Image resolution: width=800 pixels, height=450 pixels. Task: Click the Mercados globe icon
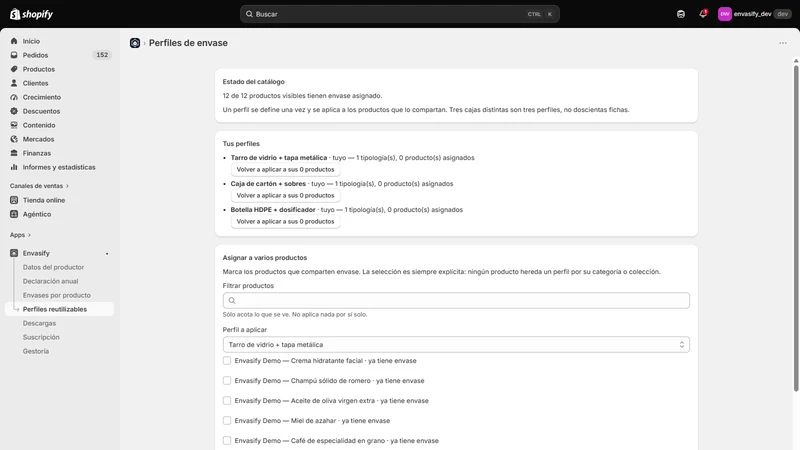point(14,139)
